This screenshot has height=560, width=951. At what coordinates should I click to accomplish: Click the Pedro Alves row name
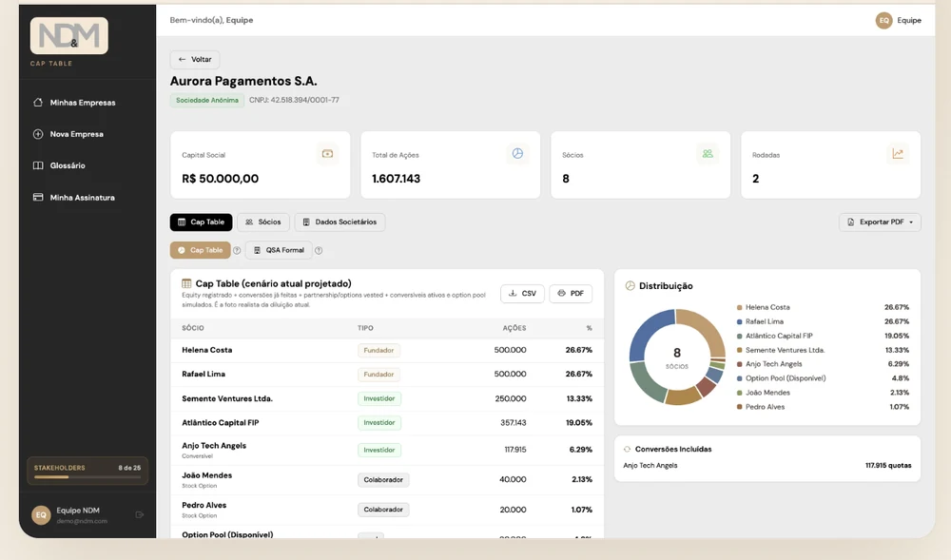[x=204, y=505]
